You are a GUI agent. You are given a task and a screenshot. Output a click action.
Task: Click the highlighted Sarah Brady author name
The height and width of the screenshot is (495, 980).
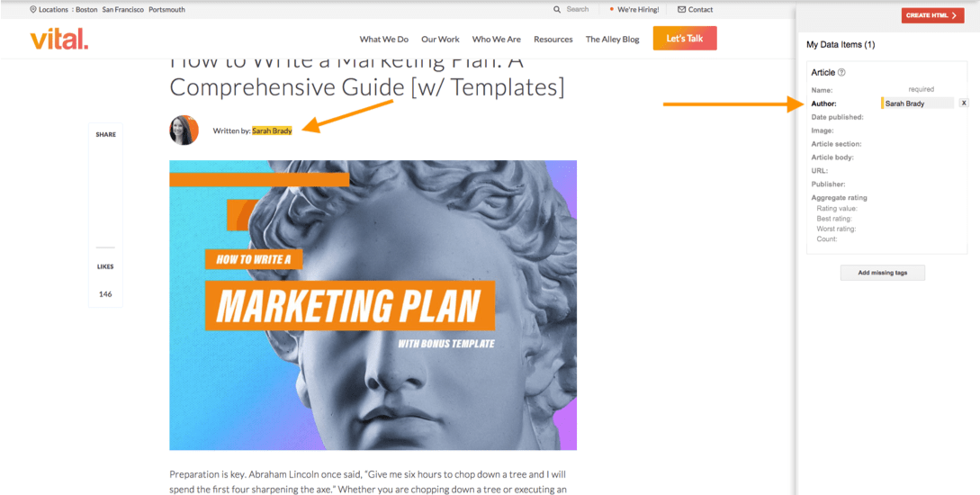pyautogui.click(x=272, y=130)
